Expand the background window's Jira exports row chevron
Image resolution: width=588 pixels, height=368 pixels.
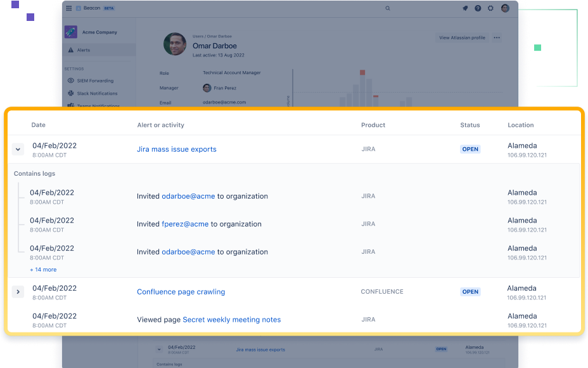(x=160, y=350)
